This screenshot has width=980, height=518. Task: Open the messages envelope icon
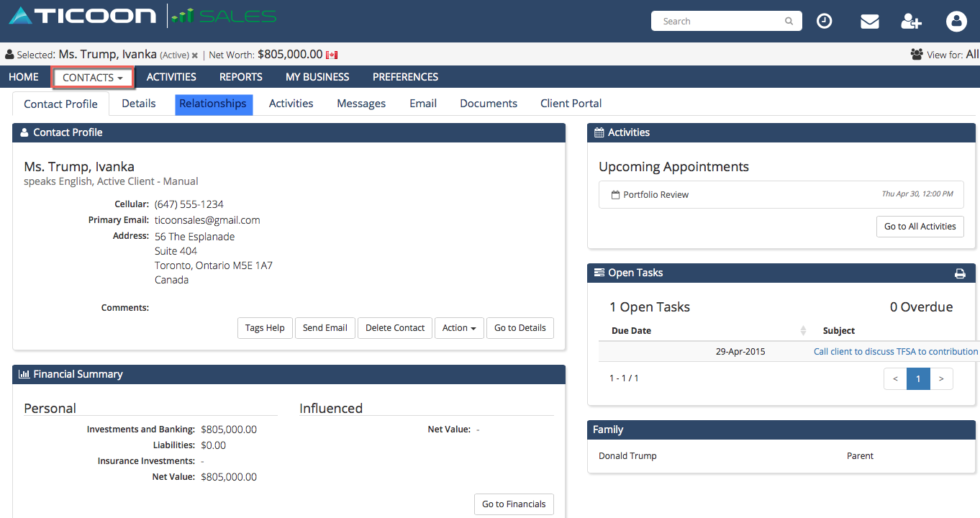[x=870, y=22]
